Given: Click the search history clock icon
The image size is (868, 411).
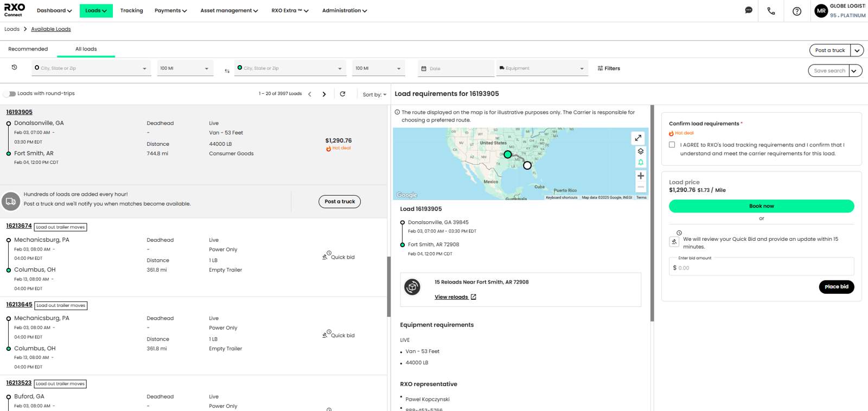Looking at the screenshot, I should coord(15,67).
